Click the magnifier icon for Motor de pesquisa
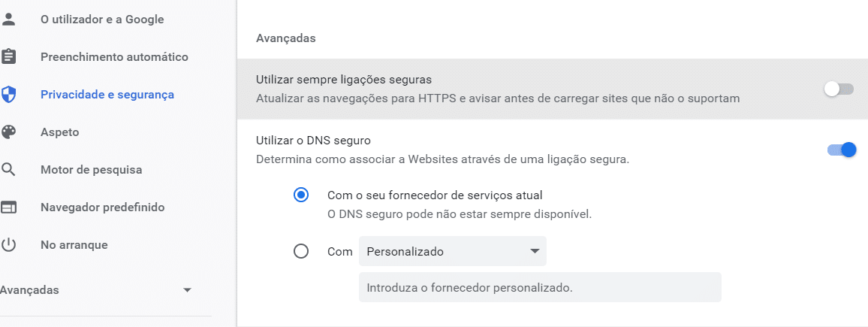The height and width of the screenshot is (327, 868). click(8, 170)
